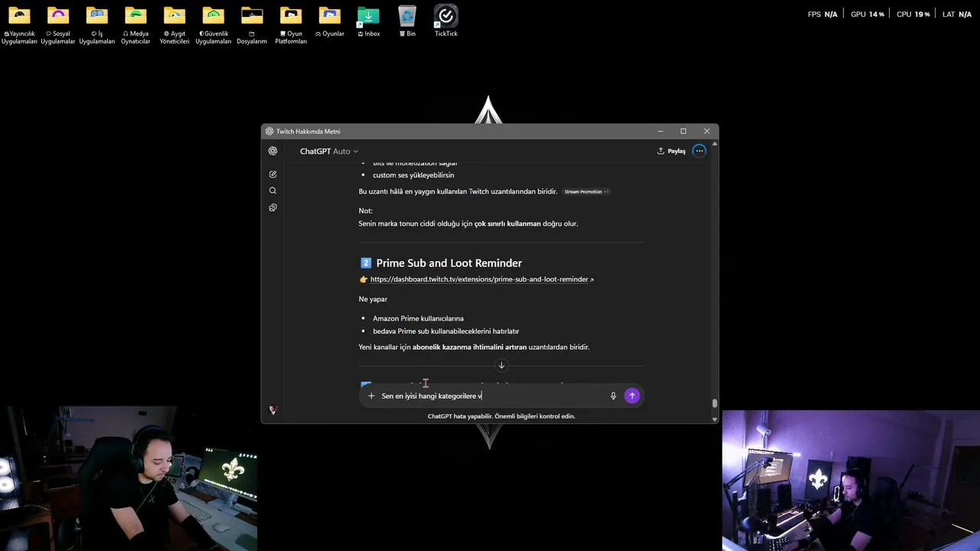
Task: Start voice dictation with the microphone
Action: 612,396
